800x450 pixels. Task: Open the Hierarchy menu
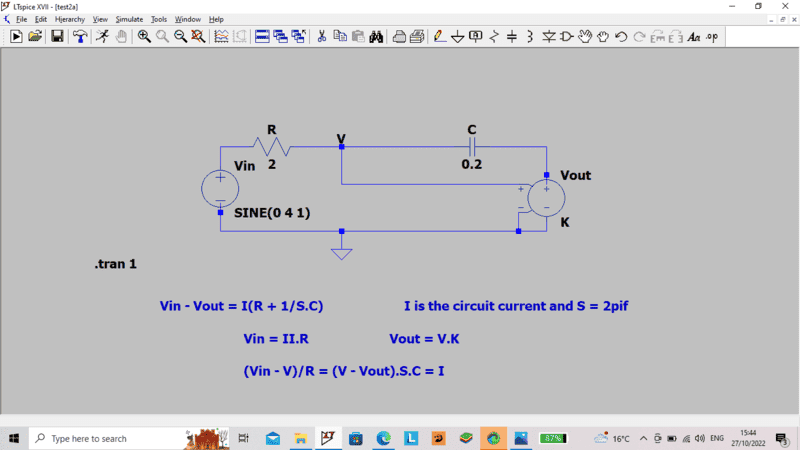[x=70, y=19]
